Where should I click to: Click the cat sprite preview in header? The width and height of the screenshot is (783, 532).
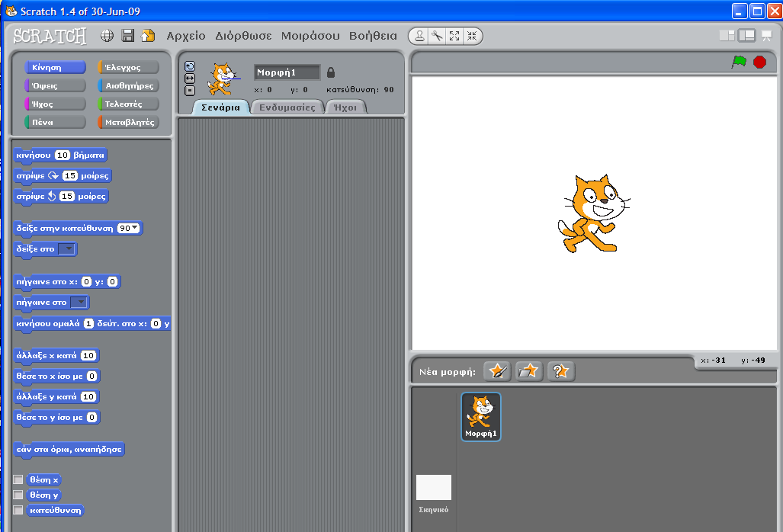point(223,79)
